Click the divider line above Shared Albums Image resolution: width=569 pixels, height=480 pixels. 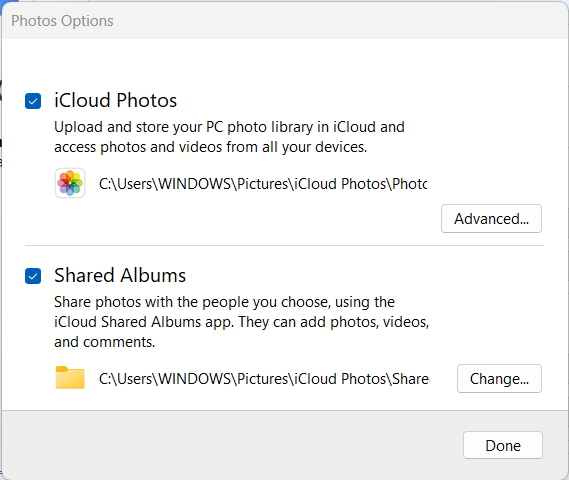click(x=284, y=246)
